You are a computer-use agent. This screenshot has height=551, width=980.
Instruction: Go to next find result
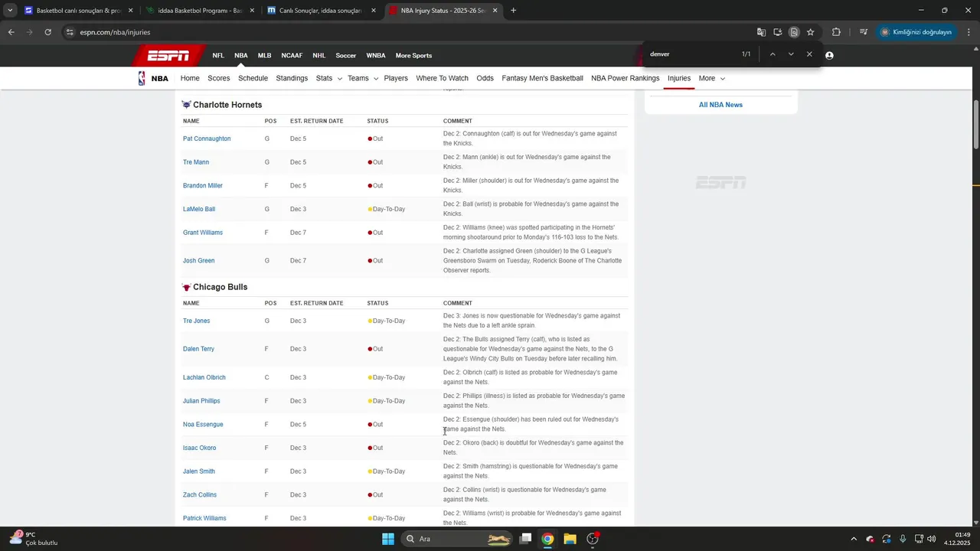[x=791, y=54]
